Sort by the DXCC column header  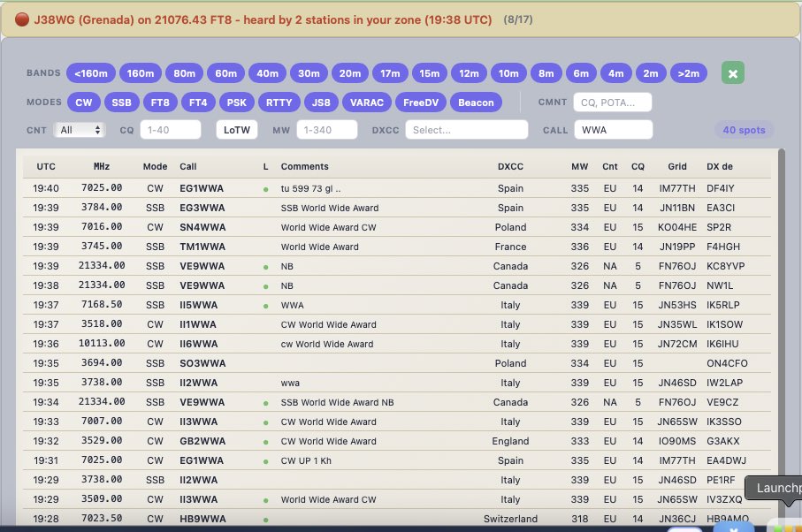(510, 167)
